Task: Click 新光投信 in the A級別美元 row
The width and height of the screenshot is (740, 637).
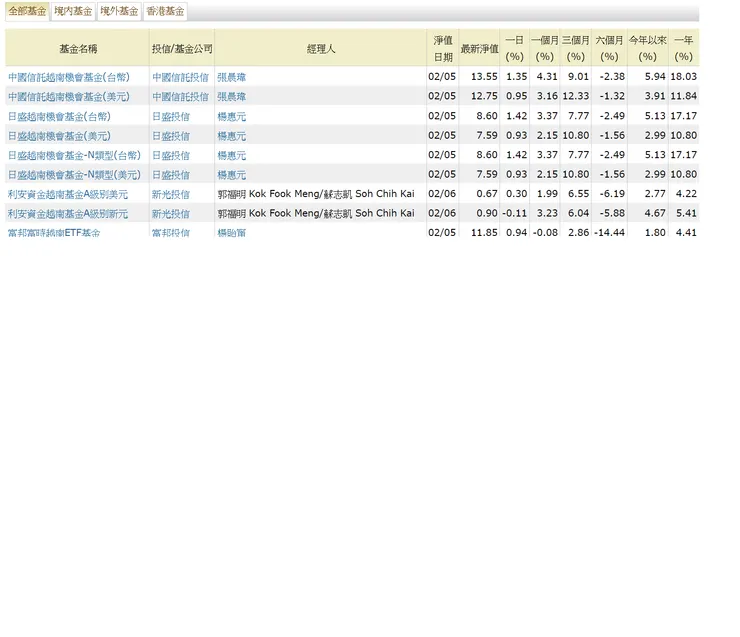Action: pos(171,194)
